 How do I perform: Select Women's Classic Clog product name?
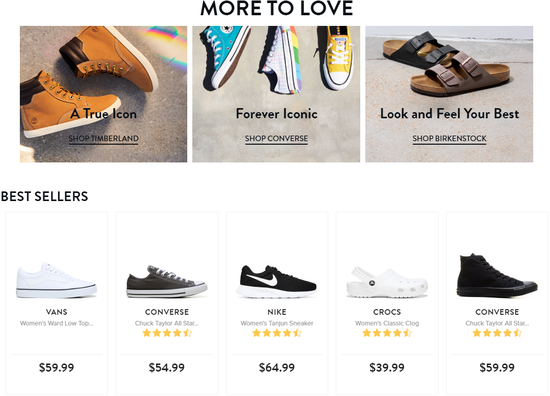point(387,323)
